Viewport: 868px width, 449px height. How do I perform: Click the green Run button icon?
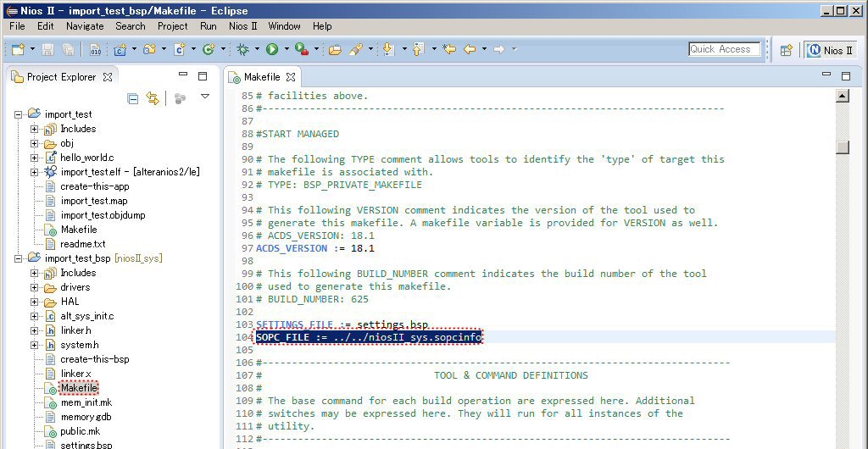[x=272, y=50]
